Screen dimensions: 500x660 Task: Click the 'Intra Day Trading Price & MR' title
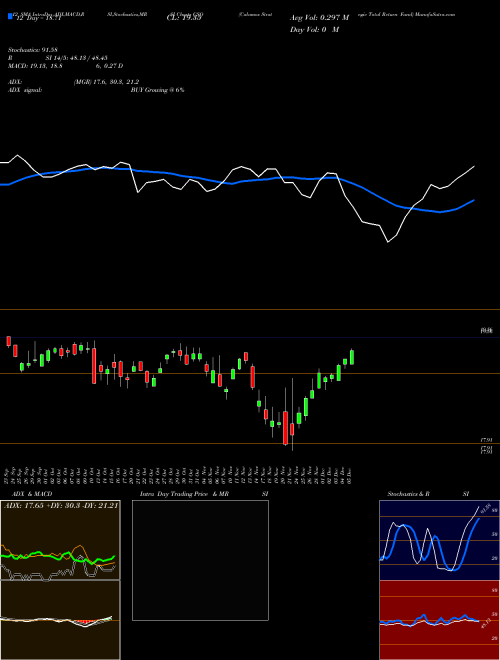point(184,494)
